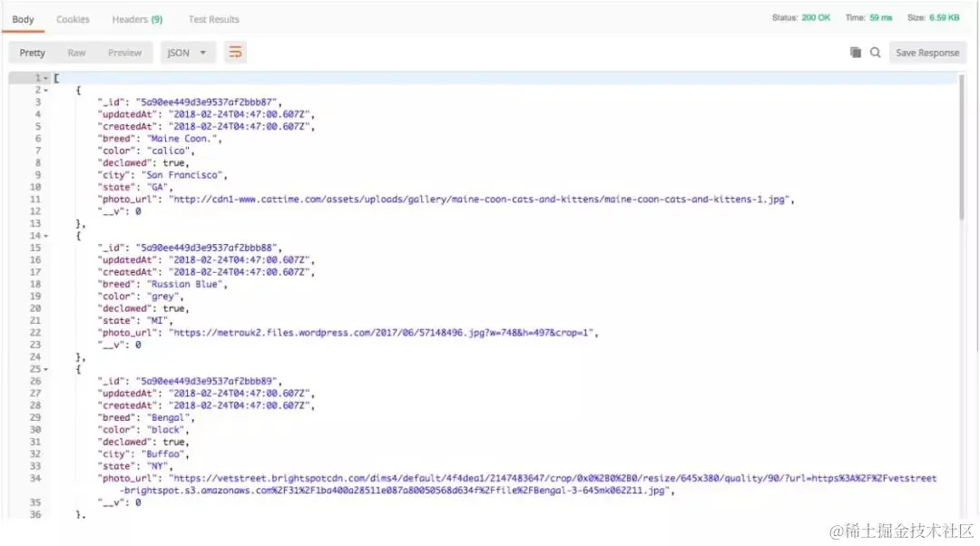Open search in response body
Image resolution: width=980 pixels, height=546 pixels.
(876, 53)
